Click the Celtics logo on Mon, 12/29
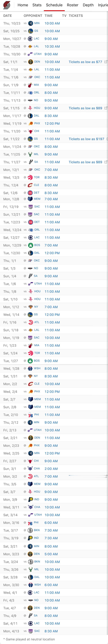This screenshot has height=644, width=108. 30,245
